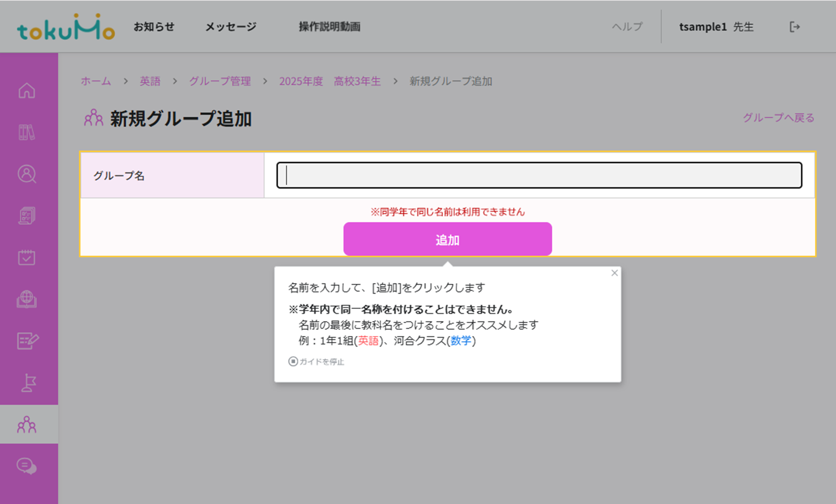Click the グループ名 text field
This screenshot has width=836, height=504.
[539, 175]
